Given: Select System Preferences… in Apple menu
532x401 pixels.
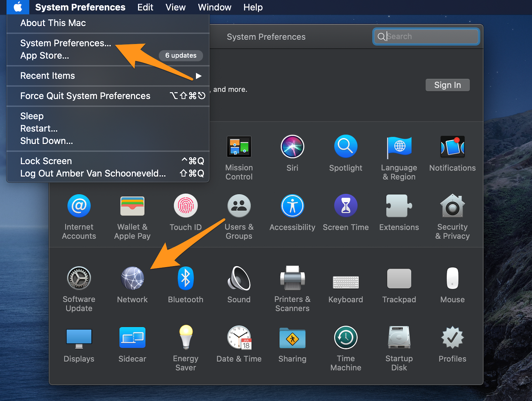Looking at the screenshot, I should 108,43.
